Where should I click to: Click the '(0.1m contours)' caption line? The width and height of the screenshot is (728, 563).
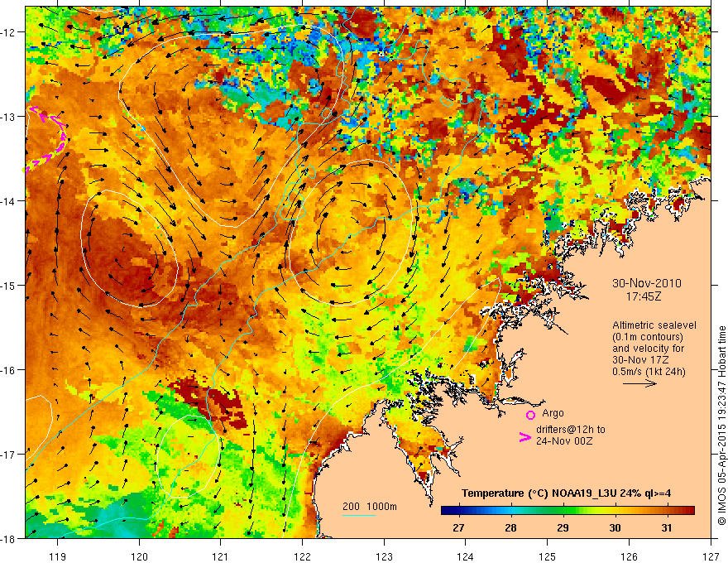click(x=648, y=337)
